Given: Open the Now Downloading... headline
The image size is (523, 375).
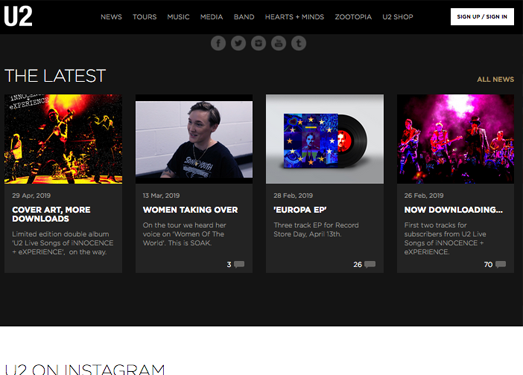Looking at the screenshot, I should [x=453, y=210].
